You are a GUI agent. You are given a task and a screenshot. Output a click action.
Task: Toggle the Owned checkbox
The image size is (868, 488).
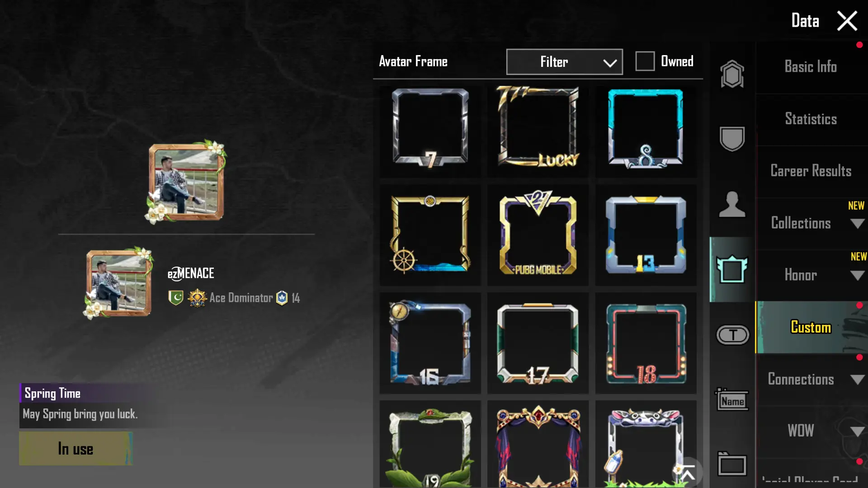coord(645,61)
